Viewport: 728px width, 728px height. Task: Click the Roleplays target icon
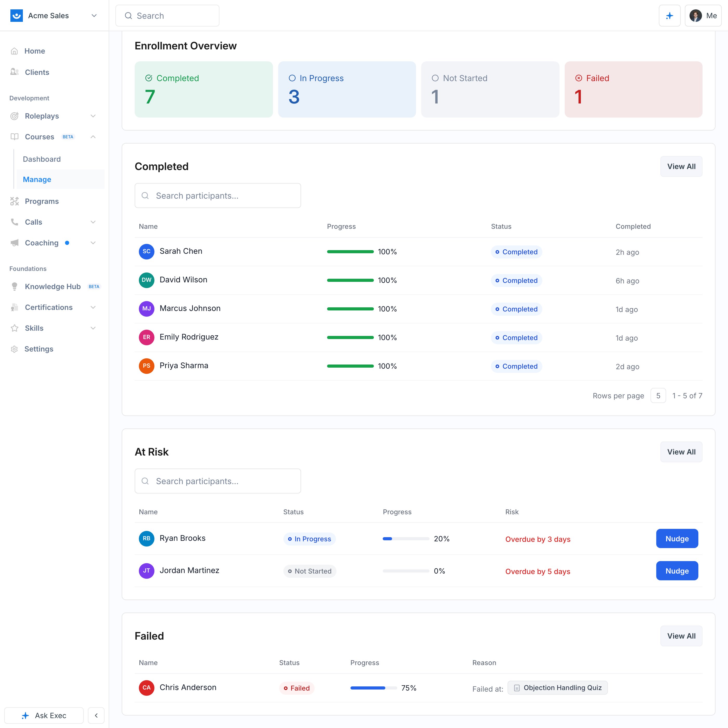[x=14, y=116]
